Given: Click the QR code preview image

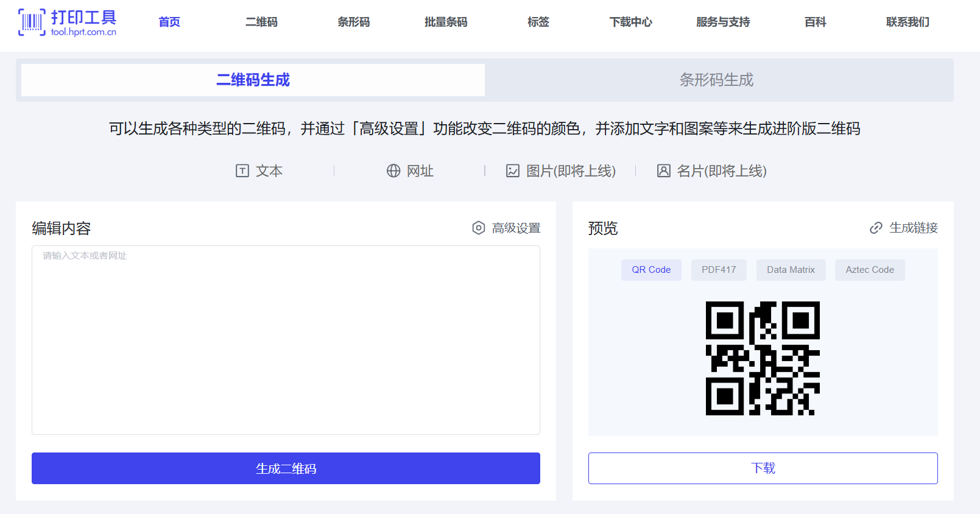Looking at the screenshot, I should (x=763, y=358).
